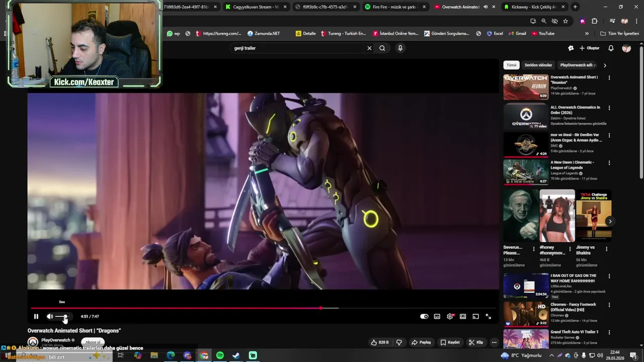Open Steam from the taskbar
Screen dimensions: 644x362
click(x=236, y=355)
